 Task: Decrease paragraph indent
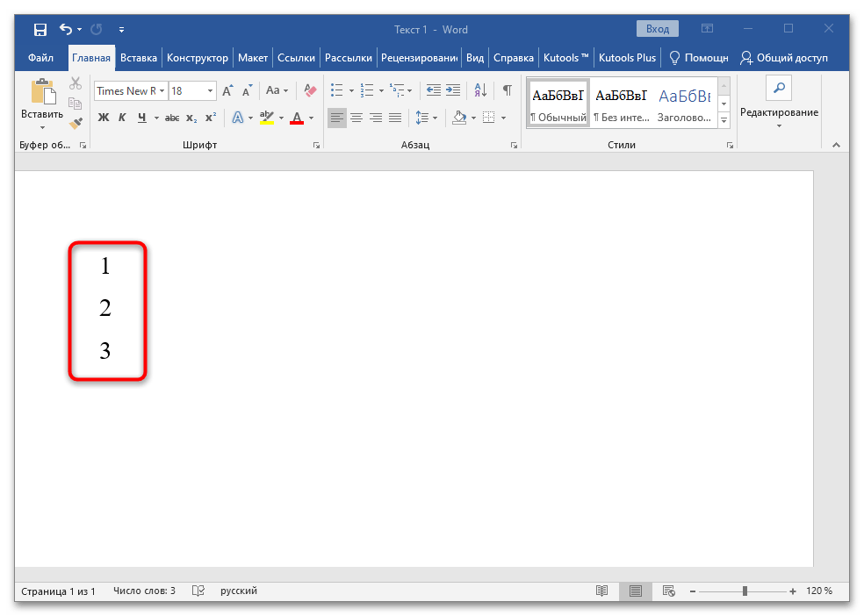click(x=434, y=90)
